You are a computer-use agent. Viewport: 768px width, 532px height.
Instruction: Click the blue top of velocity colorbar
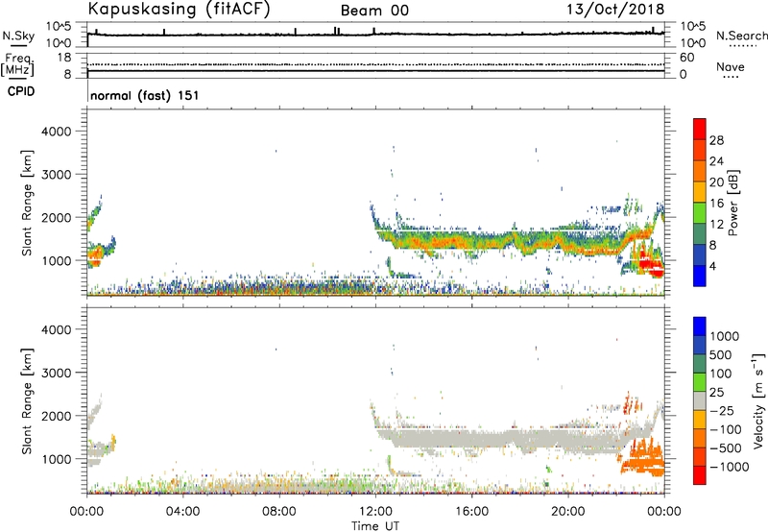click(x=700, y=326)
